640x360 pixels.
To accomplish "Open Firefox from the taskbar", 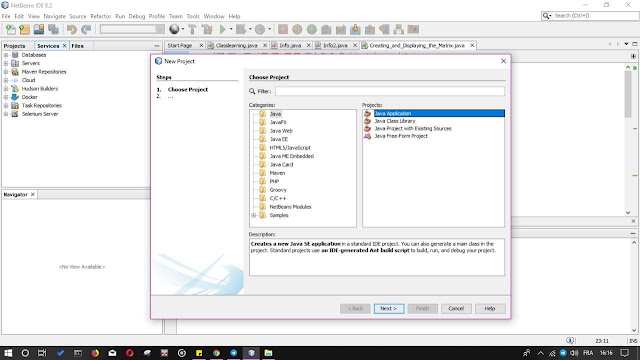I will 95,353.
